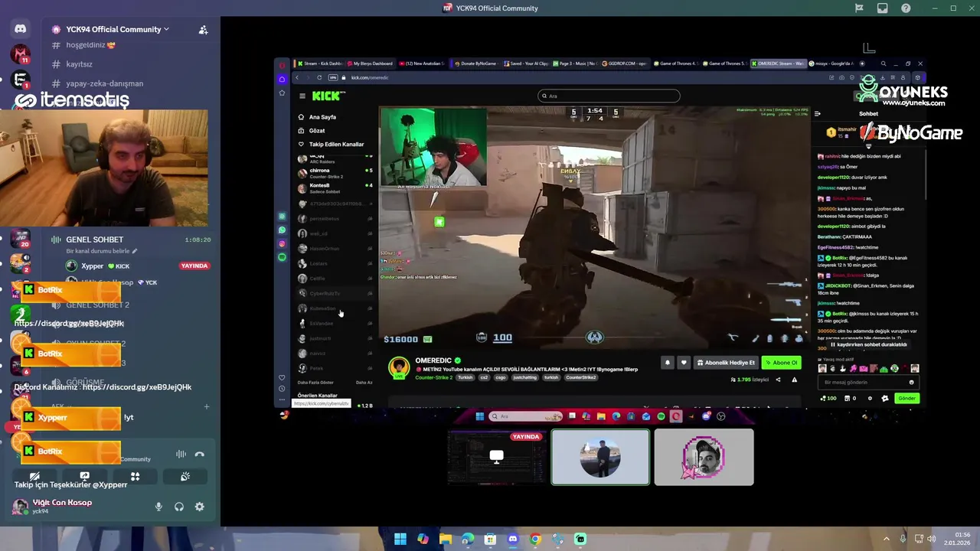Open Discord home direct messages icon
The width and height of the screenshot is (980, 551).
[21, 29]
